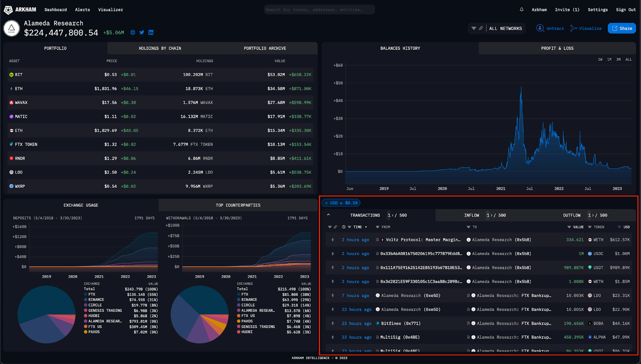This screenshot has height=364, width=641.
Task: Click the chain link icon in transaction table header
Action: coord(335,227)
